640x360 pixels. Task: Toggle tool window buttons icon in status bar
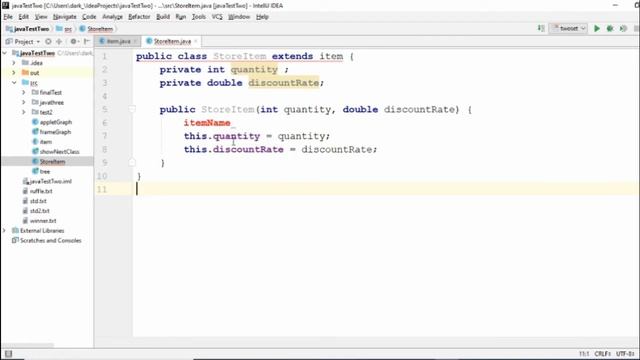point(8,354)
